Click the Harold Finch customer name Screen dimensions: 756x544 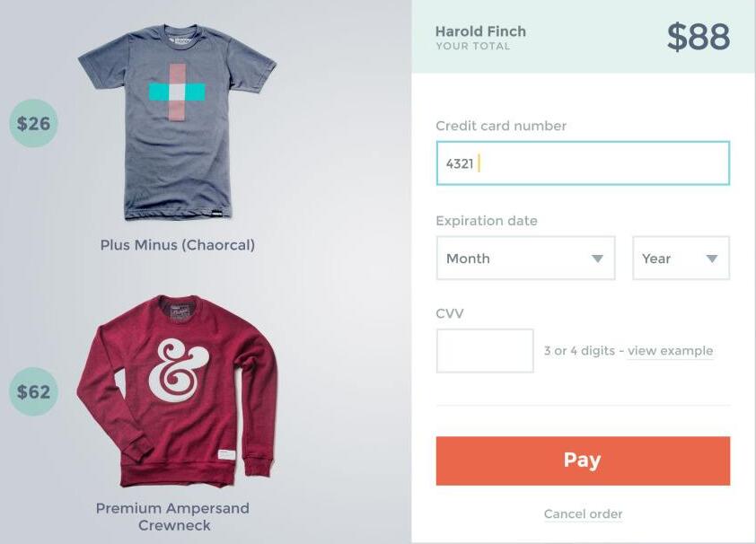tap(480, 31)
